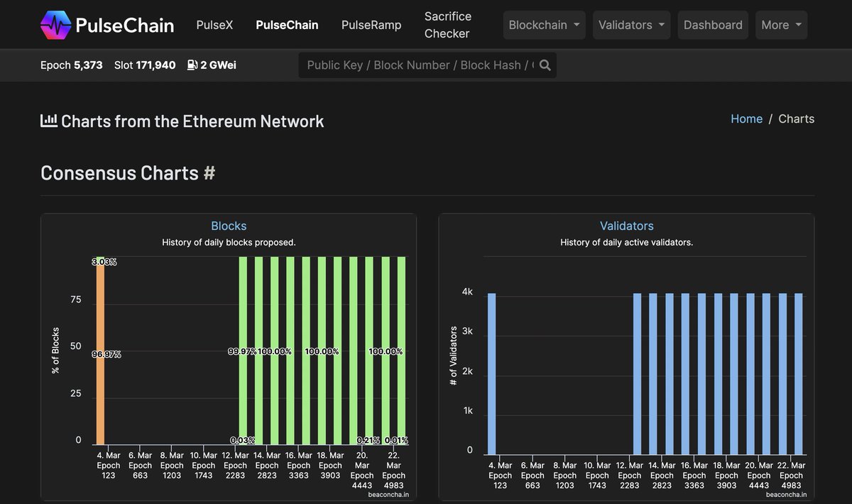Expand the Validators dropdown menu
852x504 pixels.
click(x=632, y=25)
